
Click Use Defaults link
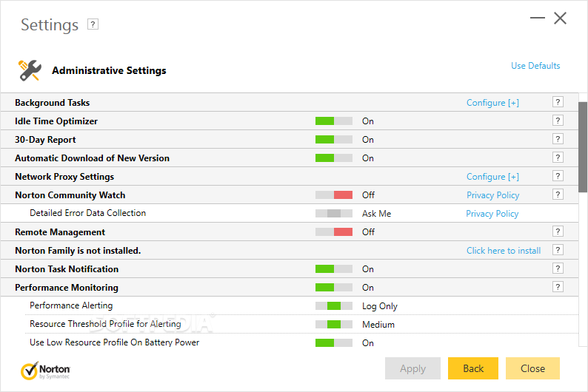click(535, 66)
